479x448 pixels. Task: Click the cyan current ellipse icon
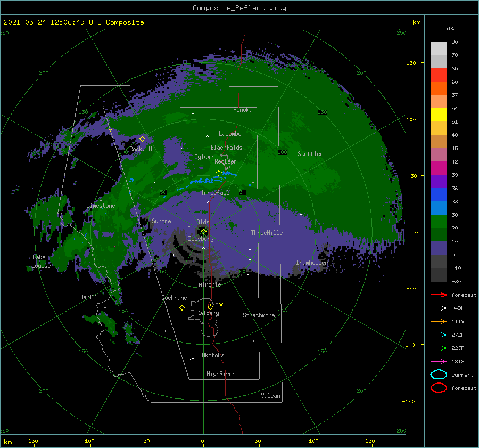tap(439, 374)
